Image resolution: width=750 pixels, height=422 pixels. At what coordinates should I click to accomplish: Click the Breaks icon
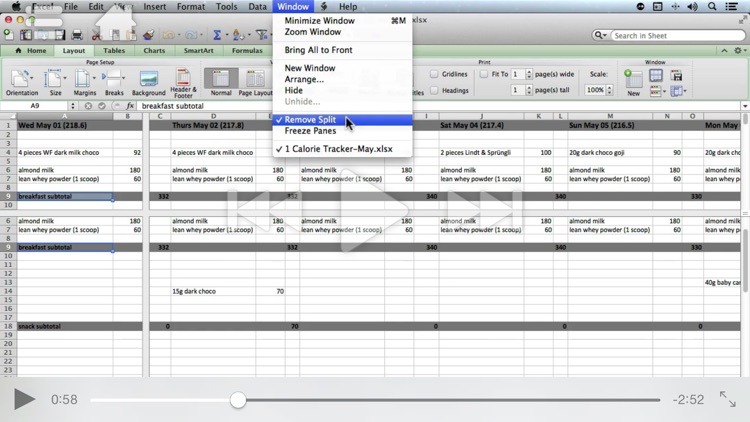pos(112,79)
